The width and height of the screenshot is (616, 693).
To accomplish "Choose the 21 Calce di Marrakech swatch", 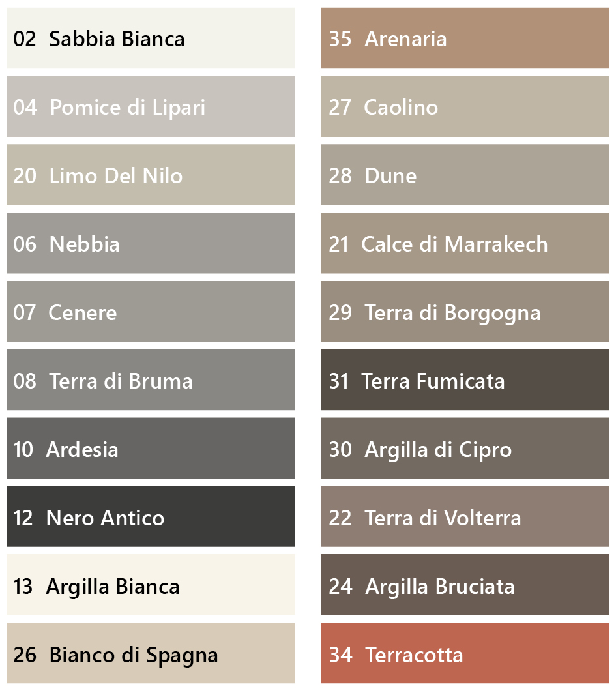I will (x=465, y=243).
